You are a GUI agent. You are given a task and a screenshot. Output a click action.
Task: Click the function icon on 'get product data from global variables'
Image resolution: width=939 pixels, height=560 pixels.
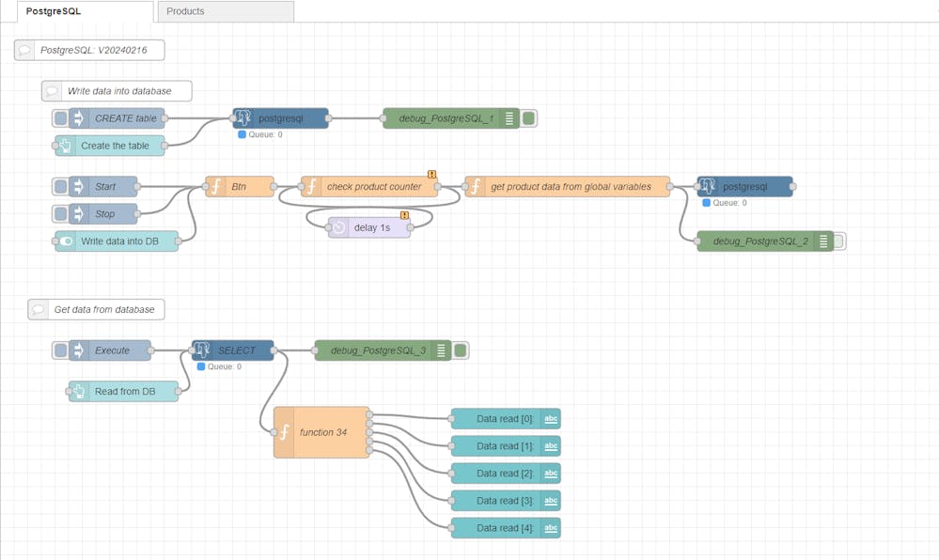point(476,186)
